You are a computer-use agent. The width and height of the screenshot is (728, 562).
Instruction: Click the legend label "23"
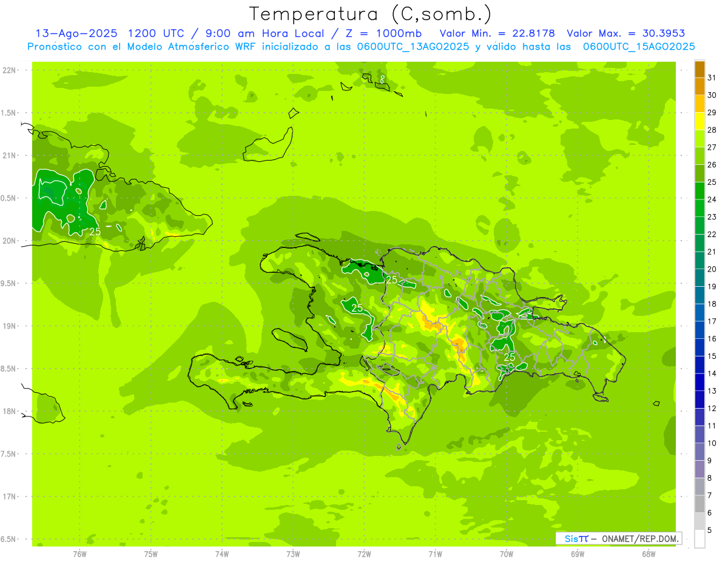712,217
